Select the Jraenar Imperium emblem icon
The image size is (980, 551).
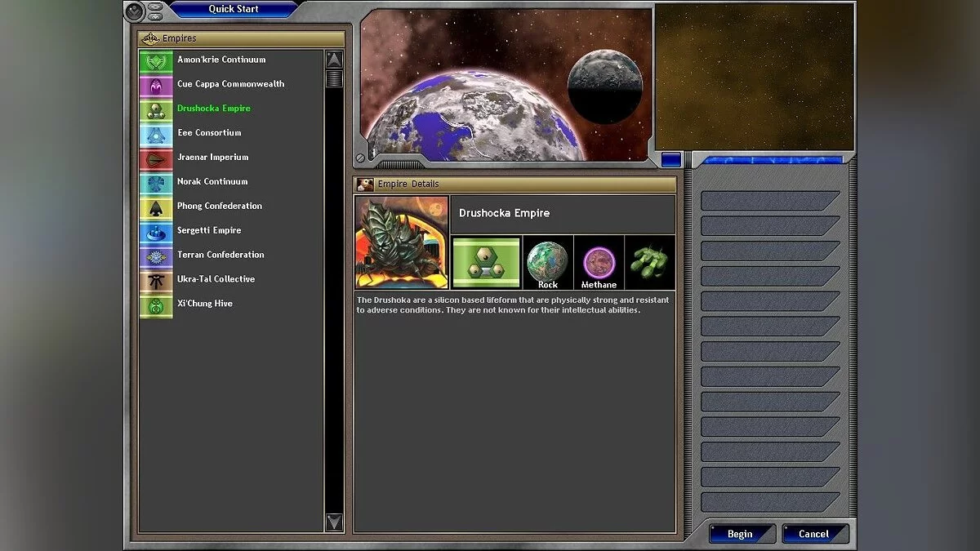click(x=156, y=158)
